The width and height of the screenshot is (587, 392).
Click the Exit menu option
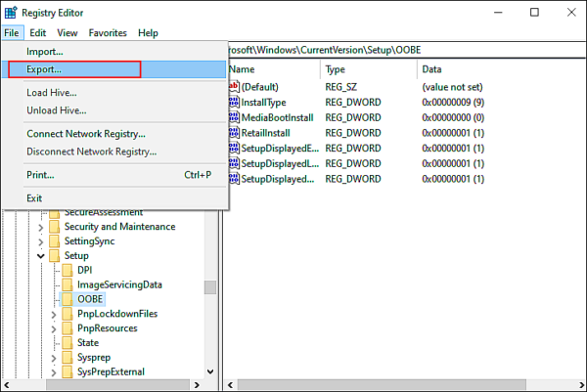pyautogui.click(x=34, y=198)
